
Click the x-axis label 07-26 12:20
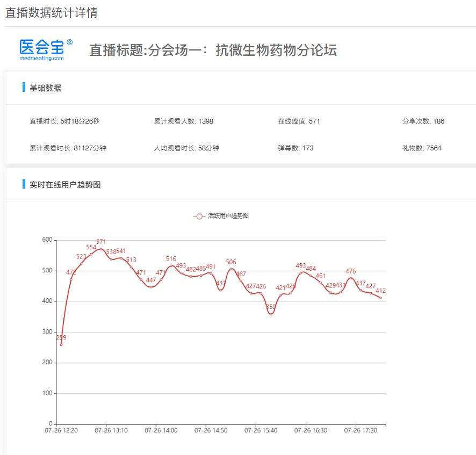pyautogui.click(x=61, y=430)
